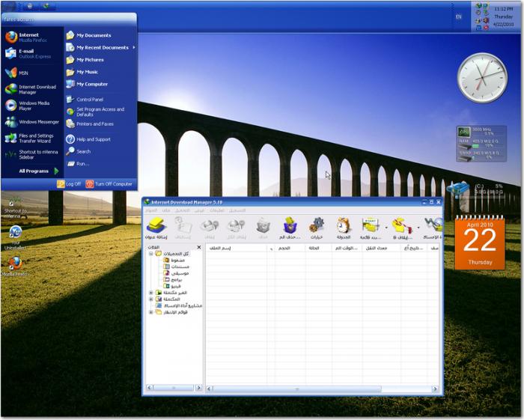The width and height of the screenshot is (524, 420).
Task: Open the Help (تعليمات) menu in IDM
Action: tap(216, 210)
